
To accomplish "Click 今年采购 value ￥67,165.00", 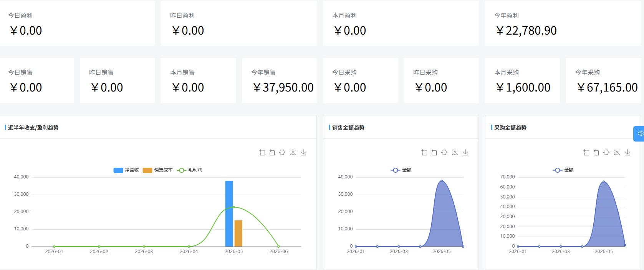I will click(x=607, y=88).
